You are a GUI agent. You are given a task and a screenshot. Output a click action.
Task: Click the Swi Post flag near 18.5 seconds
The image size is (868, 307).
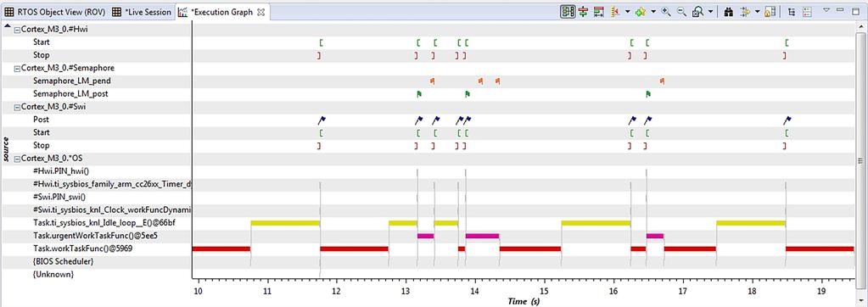pyautogui.click(x=787, y=120)
